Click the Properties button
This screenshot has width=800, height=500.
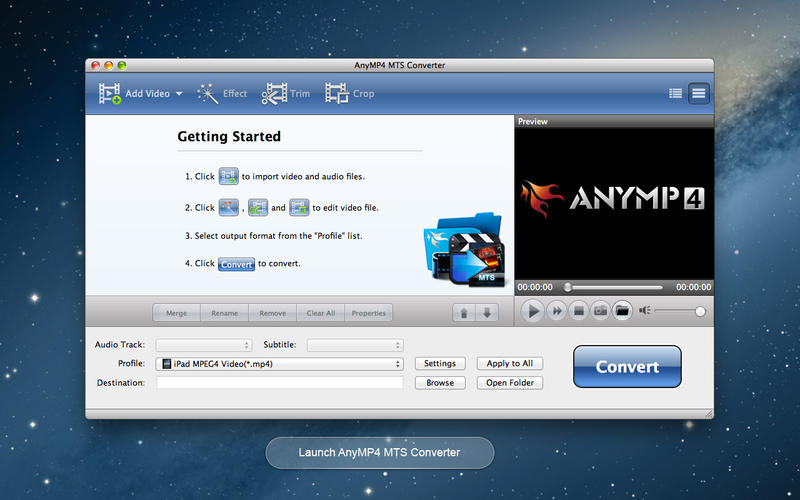point(368,313)
